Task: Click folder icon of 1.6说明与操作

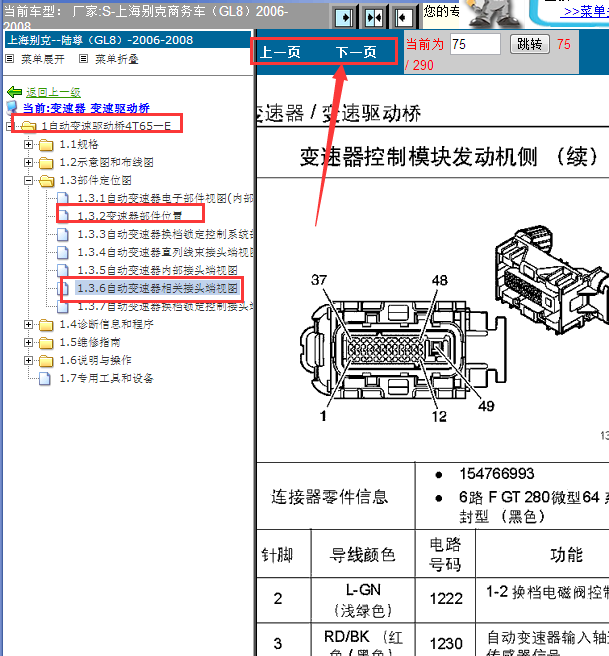Action: click(x=46, y=361)
